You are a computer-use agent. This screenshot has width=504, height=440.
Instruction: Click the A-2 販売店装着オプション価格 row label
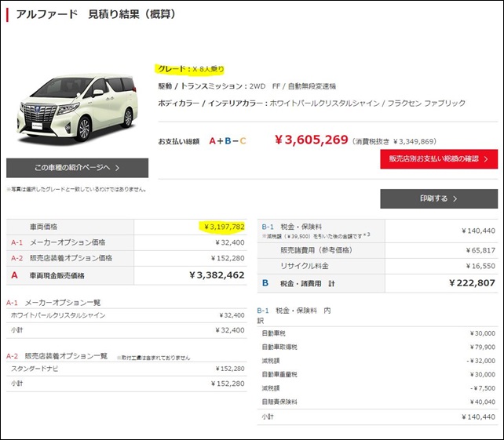(62, 258)
